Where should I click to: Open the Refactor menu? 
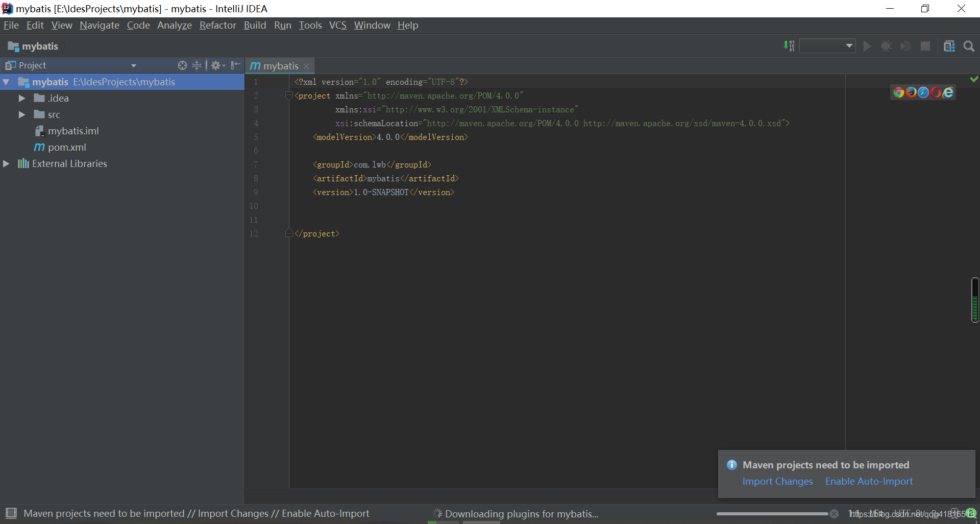pyautogui.click(x=218, y=25)
